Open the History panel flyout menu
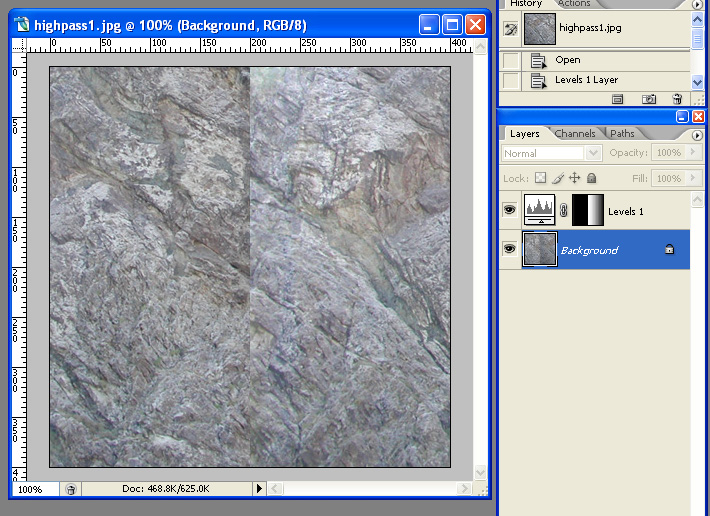 pyautogui.click(x=696, y=4)
